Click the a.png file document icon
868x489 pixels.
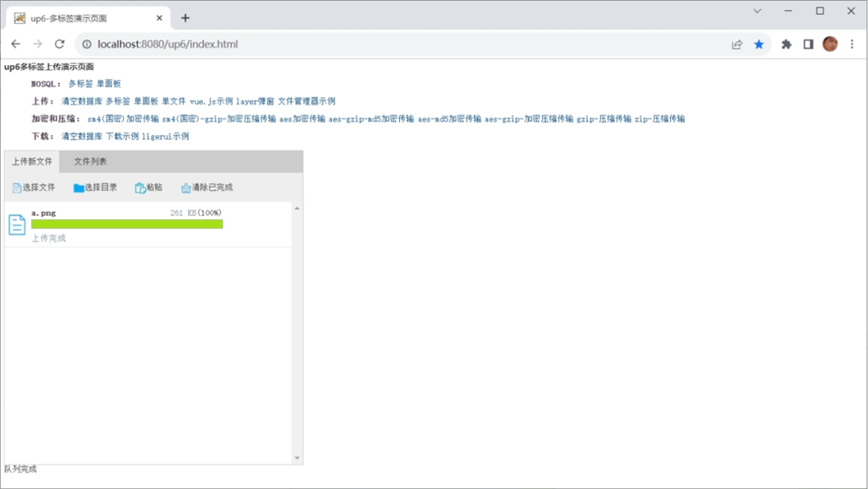[x=17, y=224]
